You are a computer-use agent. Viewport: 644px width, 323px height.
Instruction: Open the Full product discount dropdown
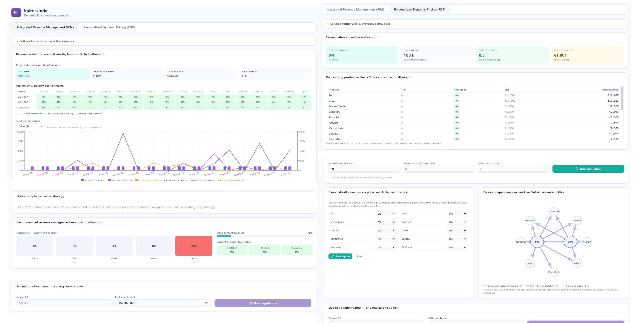[x=386, y=214]
